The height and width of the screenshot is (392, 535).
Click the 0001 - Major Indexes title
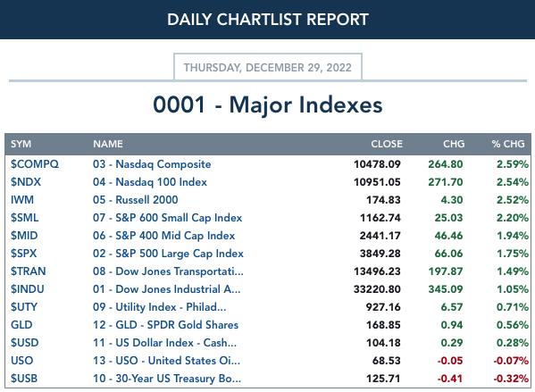pyautogui.click(x=268, y=104)
